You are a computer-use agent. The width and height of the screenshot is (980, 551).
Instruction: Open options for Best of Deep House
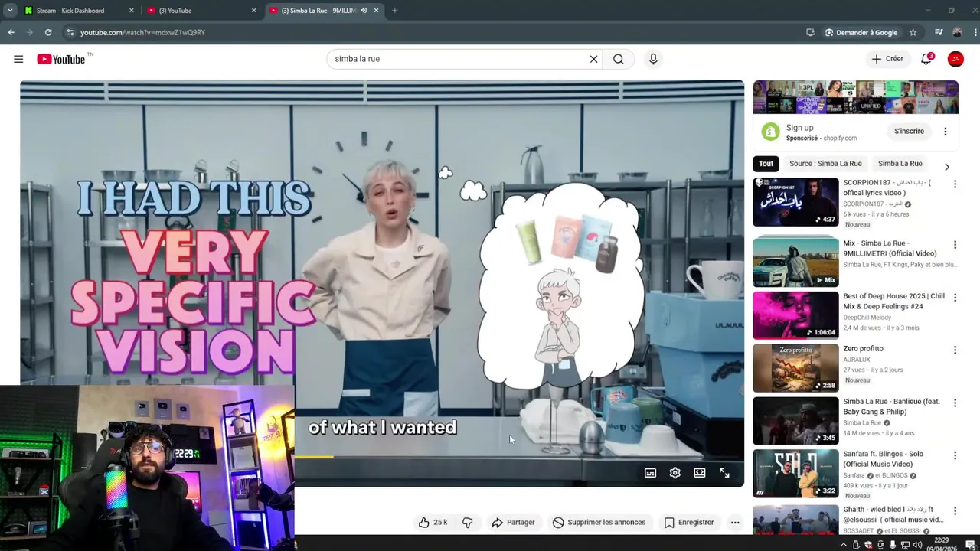point(955,298)
